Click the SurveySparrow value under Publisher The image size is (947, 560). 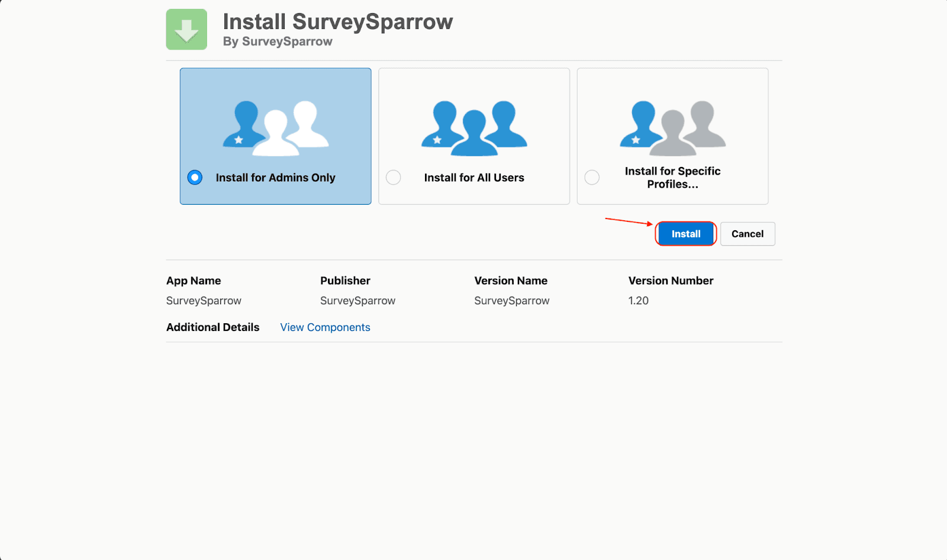pyautogui.click(x=357, y=301)
